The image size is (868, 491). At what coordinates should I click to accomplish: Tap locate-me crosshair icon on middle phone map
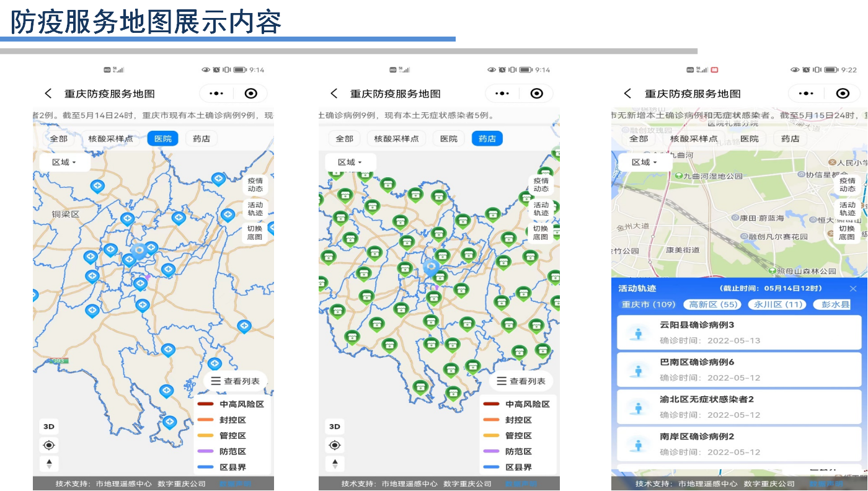pos(335,445)
